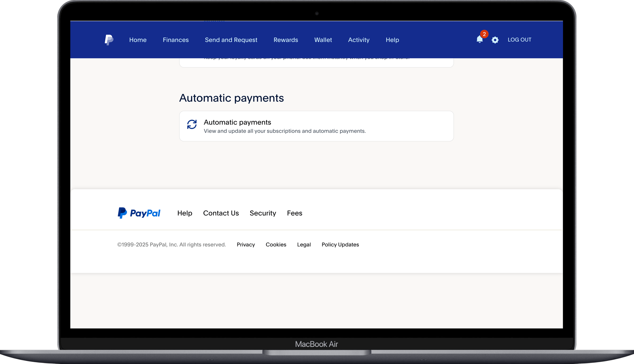634x364 pixels.
Task: Visit the Security footer link
Action: pos(262,213)
